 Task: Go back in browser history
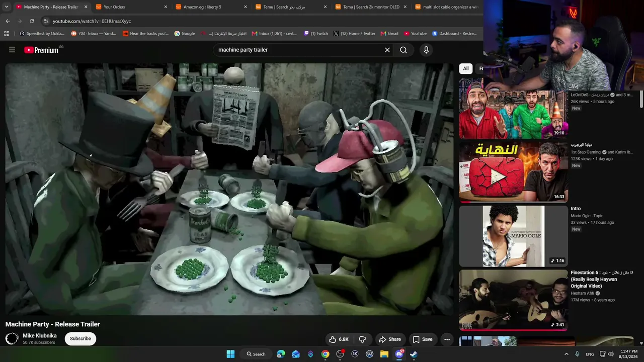pyautogui.click(x=8, y=21)
